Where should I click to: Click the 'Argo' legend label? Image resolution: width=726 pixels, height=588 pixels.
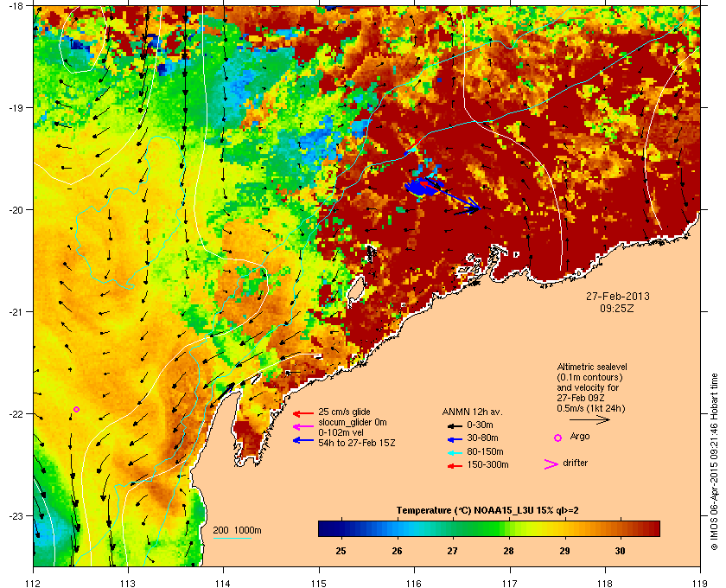point(580,436)
